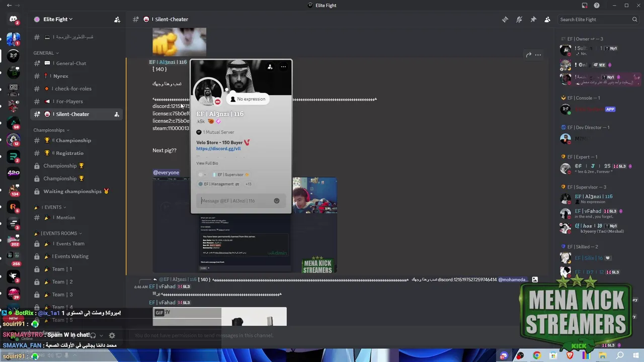Invite people via server header icon
644x362 pixels.
click(x=117, y=20)
